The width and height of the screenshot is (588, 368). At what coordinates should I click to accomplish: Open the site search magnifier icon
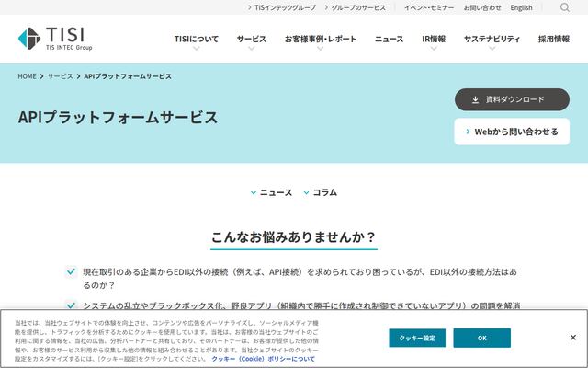click(565, 7)
